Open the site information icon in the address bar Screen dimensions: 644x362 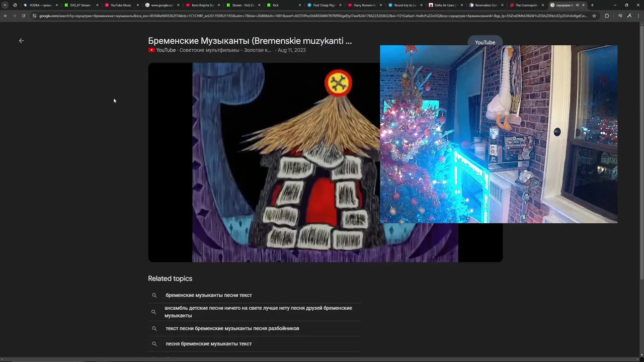pos(34,16)
